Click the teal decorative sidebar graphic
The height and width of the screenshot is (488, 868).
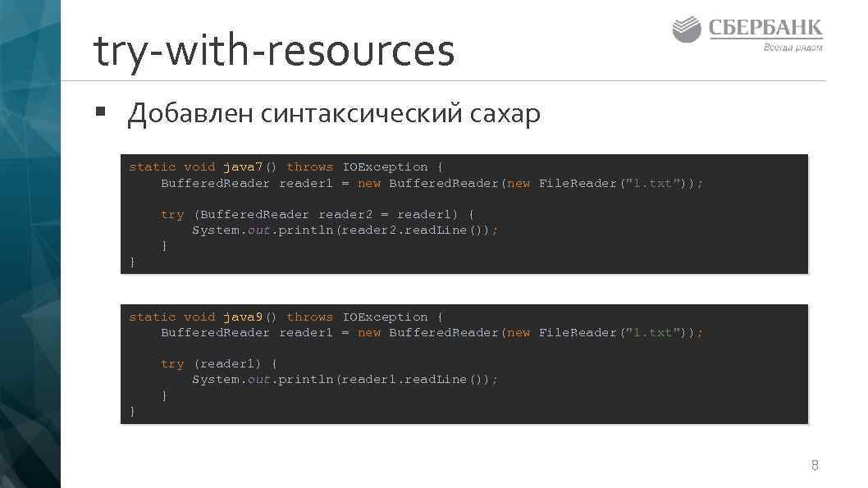click(31, 244)
